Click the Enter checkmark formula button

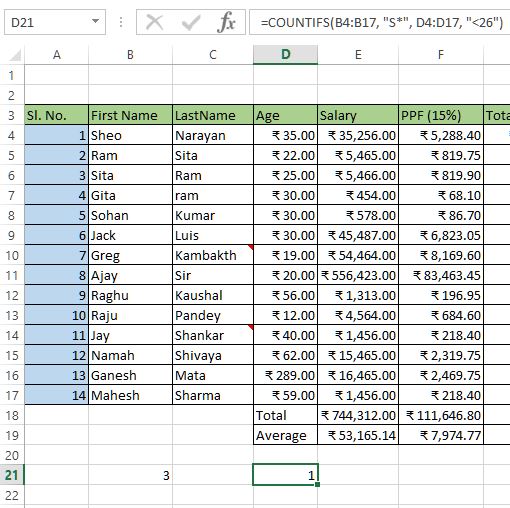click(190, 23)
